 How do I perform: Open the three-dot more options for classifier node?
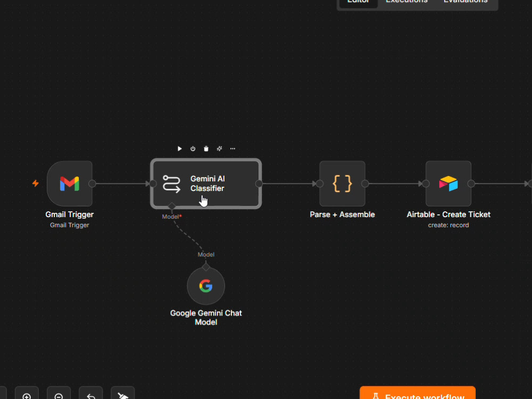click(233, 148)
